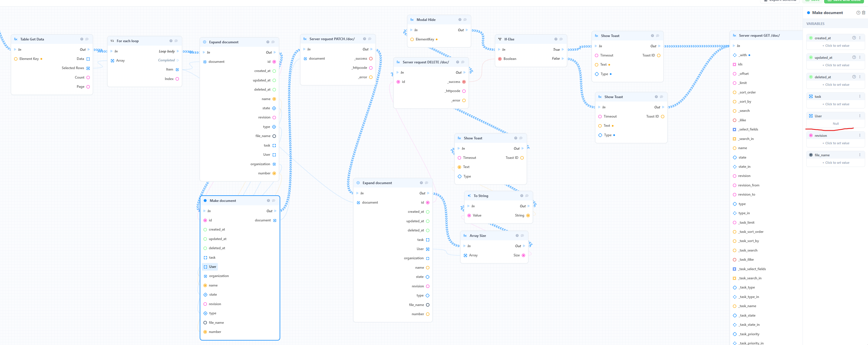Click the Boolean input pin of If-Else
Viewport: 868px width, 345px height.
[x=500, y=59]
